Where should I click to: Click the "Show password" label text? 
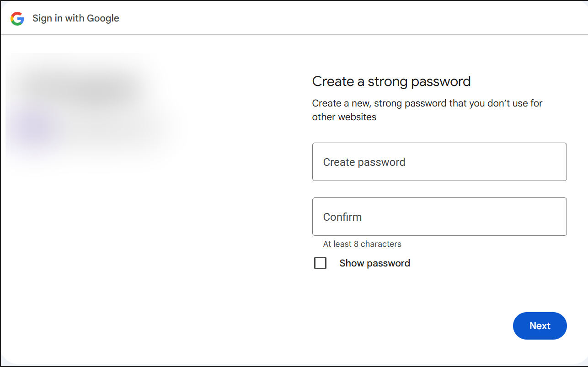(x=374, y=263)
